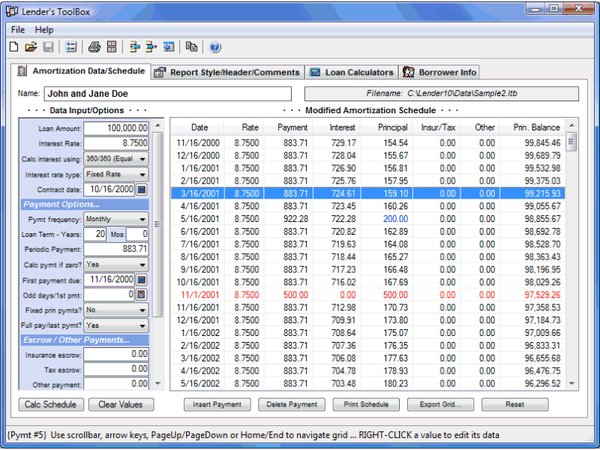Expand the Interest rate type dropdown

[x=142, y=173]
